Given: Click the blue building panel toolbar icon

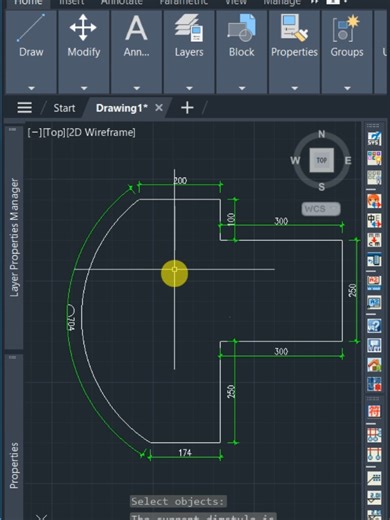Looking at the screenshot, I should 374,260.
